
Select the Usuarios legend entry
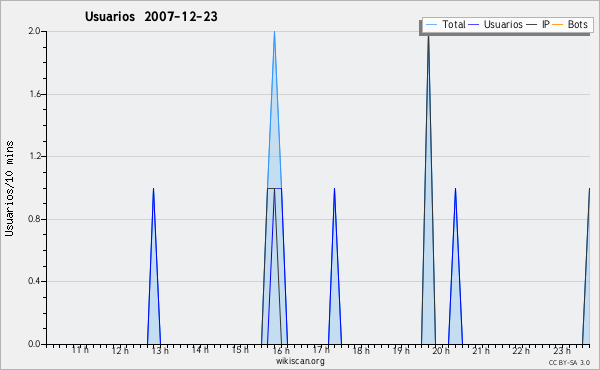(495, 24)
